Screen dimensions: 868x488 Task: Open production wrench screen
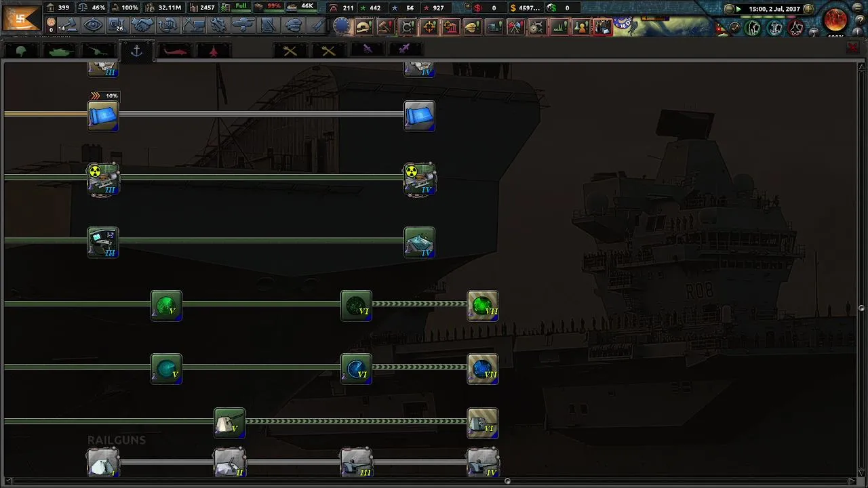coord(218,26)
